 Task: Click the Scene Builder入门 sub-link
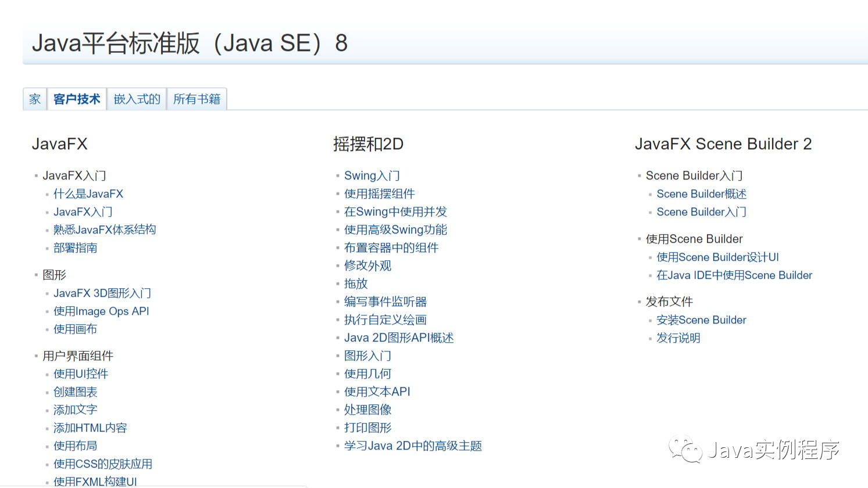pos(702,212)
